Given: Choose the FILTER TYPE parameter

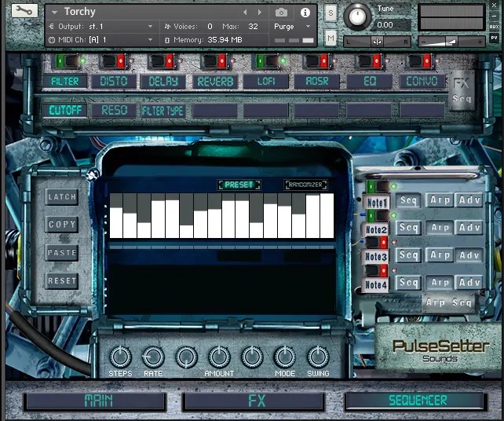Looking at the screenshot, I should click(163, 111).
